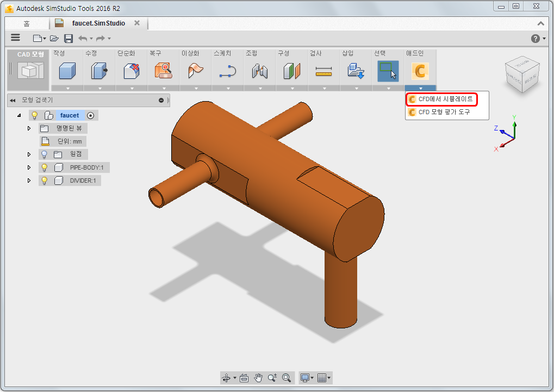Switch to the 홈 tab
Image resolution: width=554 pixels, height=392 pixels.
pyautogui.click(x=27, y=23)
